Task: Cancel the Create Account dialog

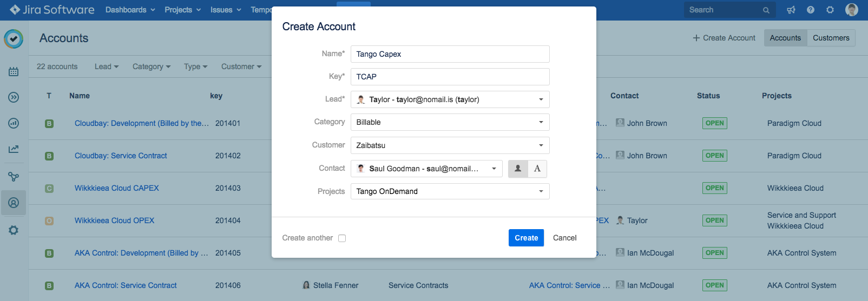Action: (x=564, y=238)
